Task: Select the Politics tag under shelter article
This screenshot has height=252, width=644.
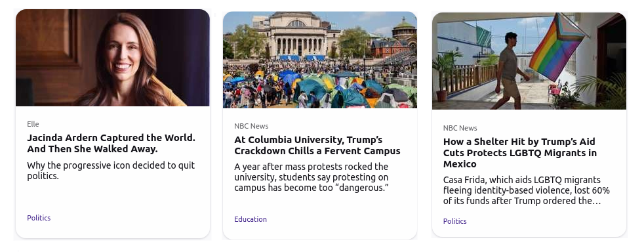Action: click(454, 221)
